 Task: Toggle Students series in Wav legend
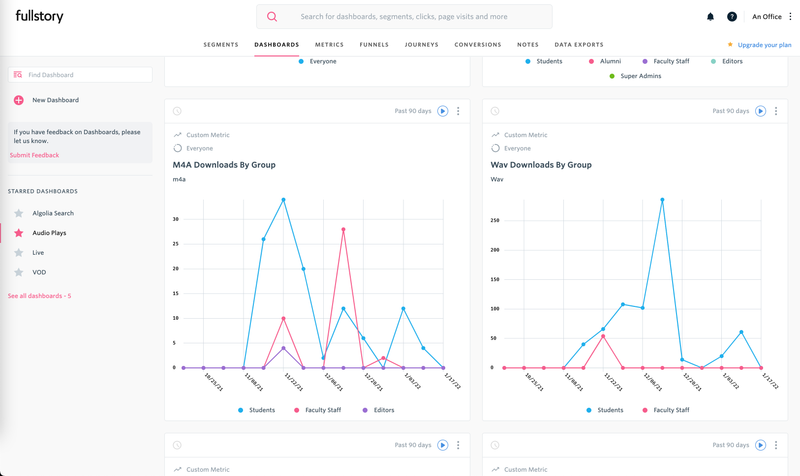pyautogui.click(x=605, y=410)
